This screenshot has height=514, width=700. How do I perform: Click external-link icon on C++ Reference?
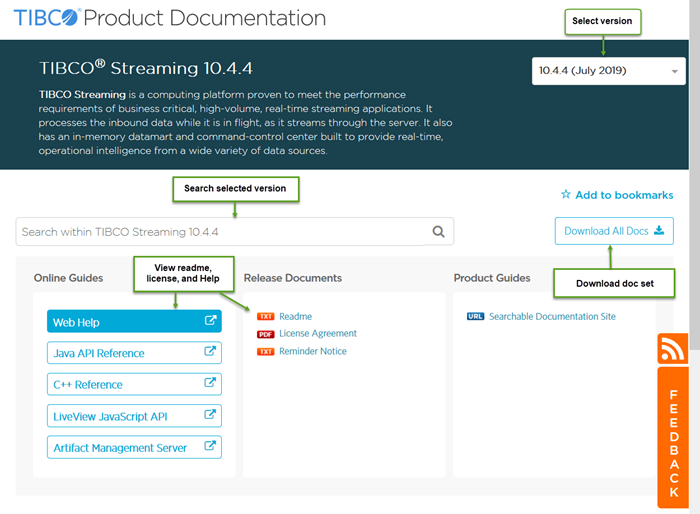210,384
